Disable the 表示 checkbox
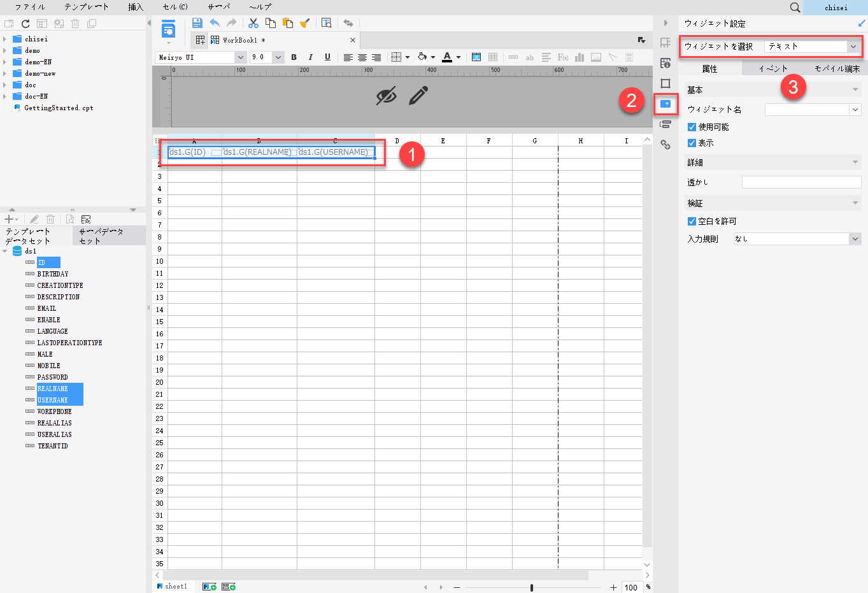Screen dimensions: 868x593 coord(692,143)
